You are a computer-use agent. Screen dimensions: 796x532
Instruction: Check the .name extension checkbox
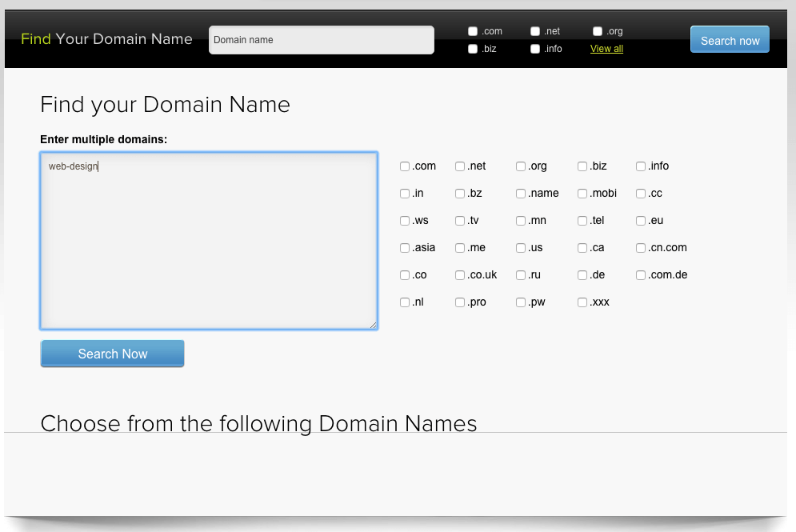(520, 193)
